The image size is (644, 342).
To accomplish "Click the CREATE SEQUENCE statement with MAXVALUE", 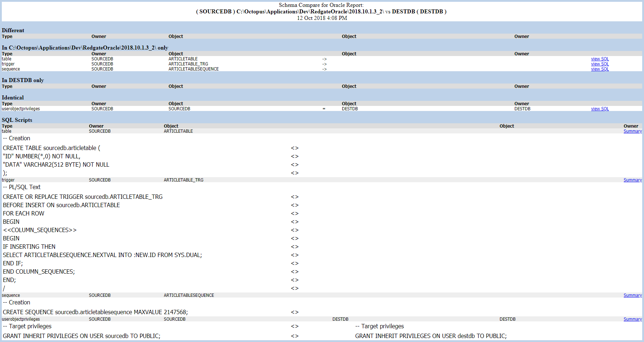I will tap(95, 312).
